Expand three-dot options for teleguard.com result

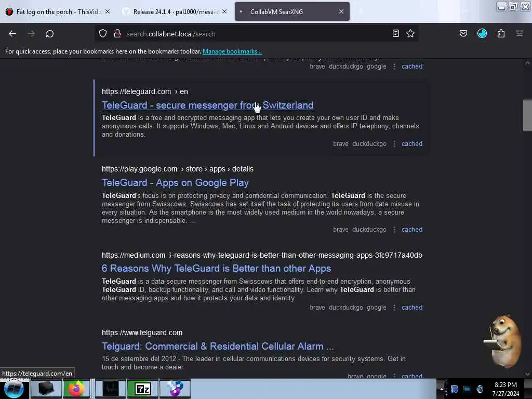pyautogui.click(x=394, y=144)
